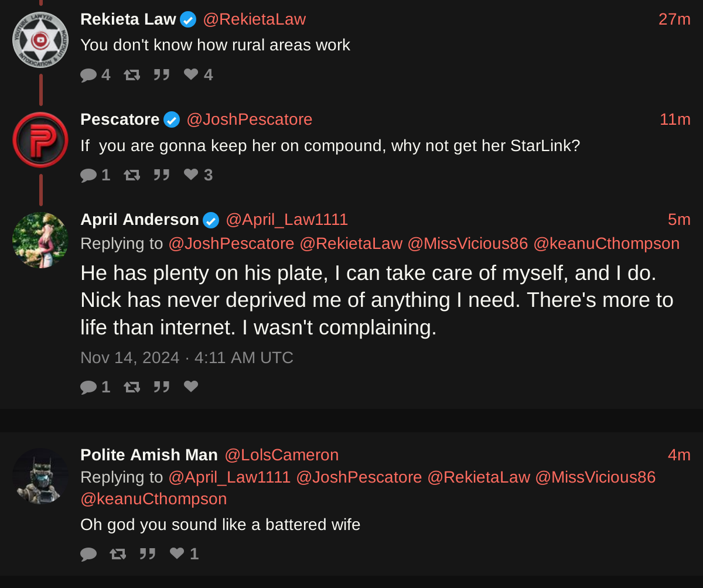Open Rekieta Law's profile avatar

pyautogui.click(x=40, y=40)
